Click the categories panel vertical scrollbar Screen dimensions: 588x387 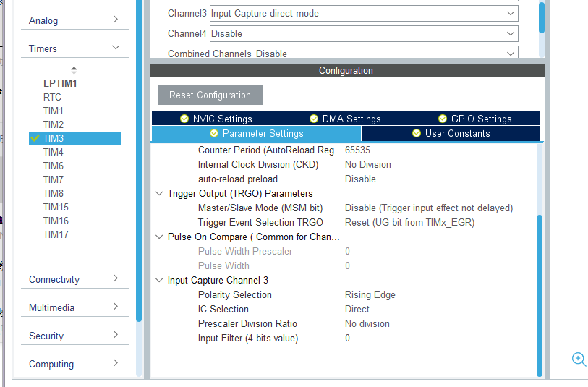[139, 161]
